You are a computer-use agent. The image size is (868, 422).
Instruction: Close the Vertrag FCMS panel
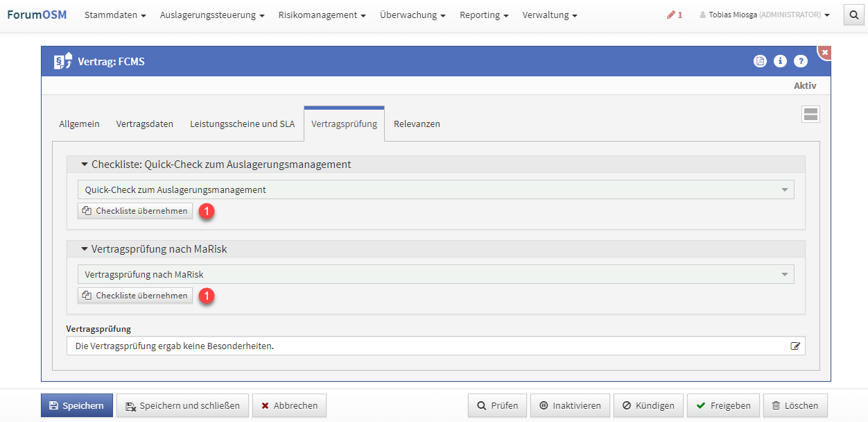tap(824, 53)
